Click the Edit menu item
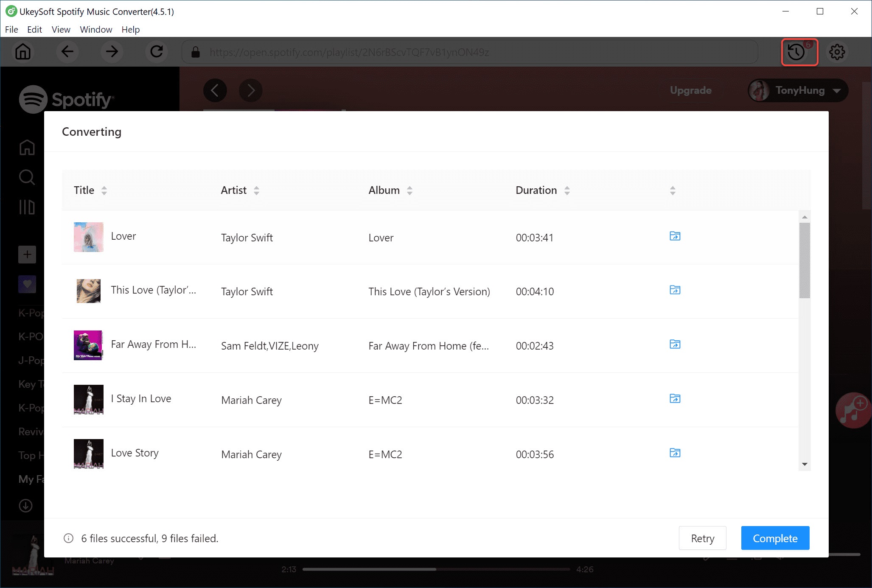872x588 pixels. [x=34, y=30]
